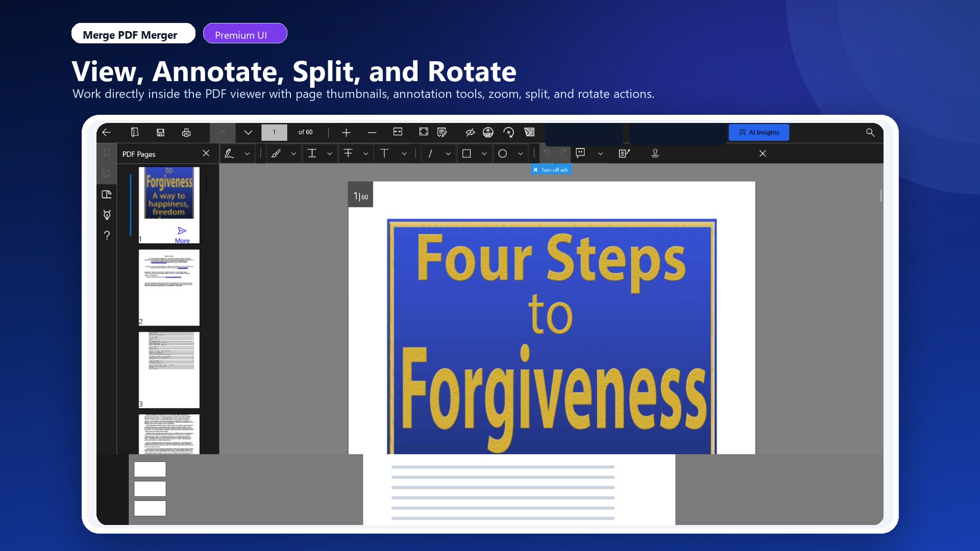Expand ink pen options dropdown

pyautogui.click(x=247, y=154)
